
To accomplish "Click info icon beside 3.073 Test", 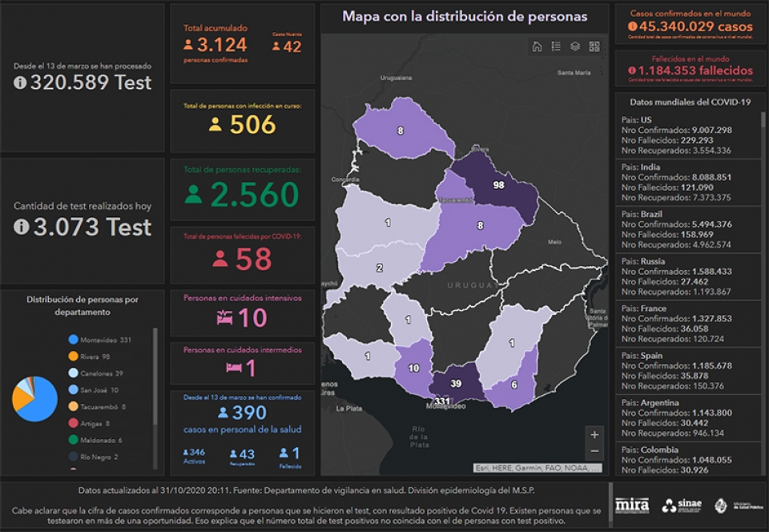I will pyautogui.click(x=21, y=227).
